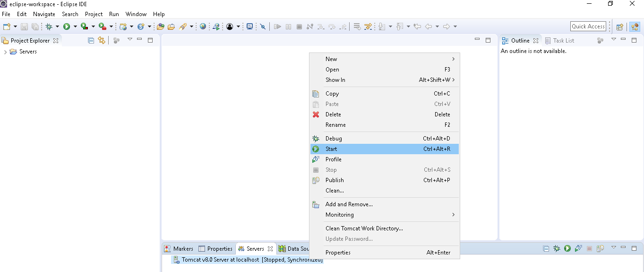Click the Open Type toolbar icon
Screen dimensions: 644x272
pos(161,26)
